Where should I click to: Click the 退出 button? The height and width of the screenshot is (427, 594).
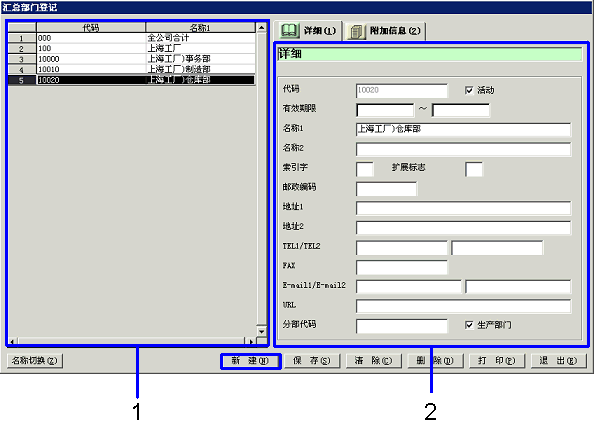pyautogui.click(x=558, y=361)
